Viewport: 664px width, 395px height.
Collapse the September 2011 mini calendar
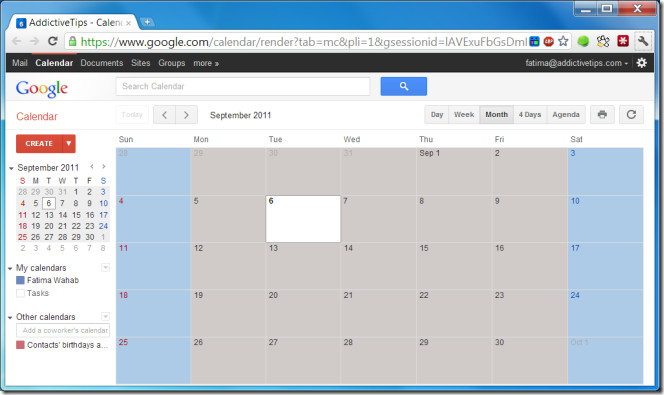[11, 168]
